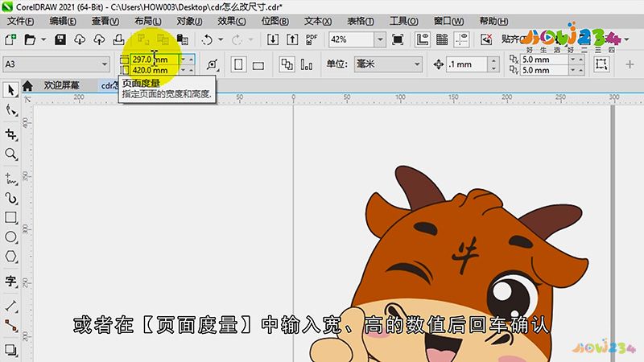
Task: Click the home icon in tab bar
Action: (27, 85)
